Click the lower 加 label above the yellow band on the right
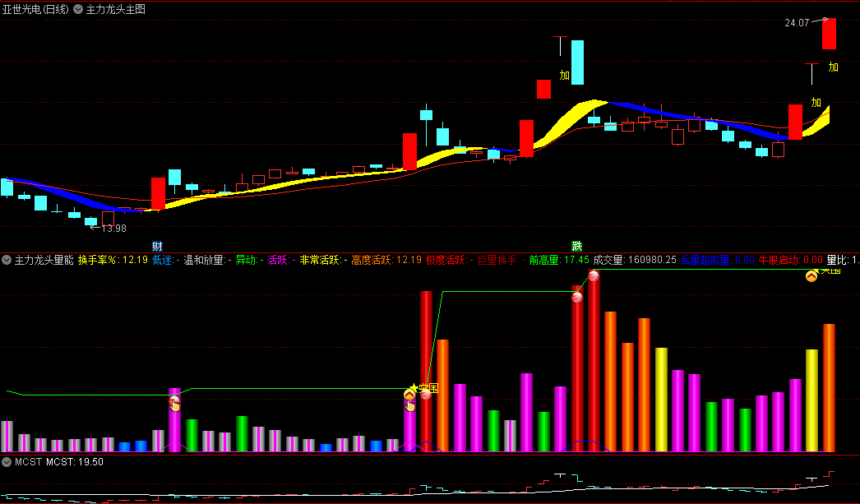860x504 pixels. pyautogui.click(x=816, y=102)
